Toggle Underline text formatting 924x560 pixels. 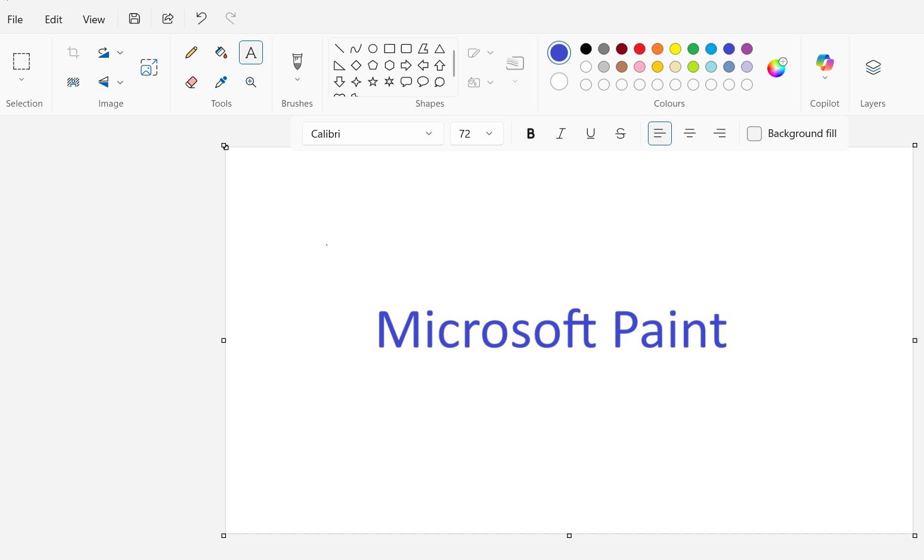590,133
